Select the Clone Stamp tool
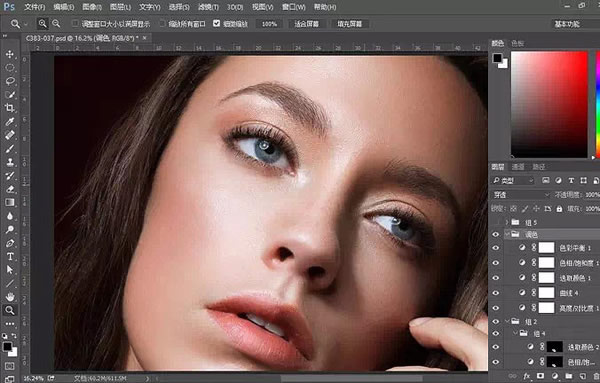 (x=10, y=162)
